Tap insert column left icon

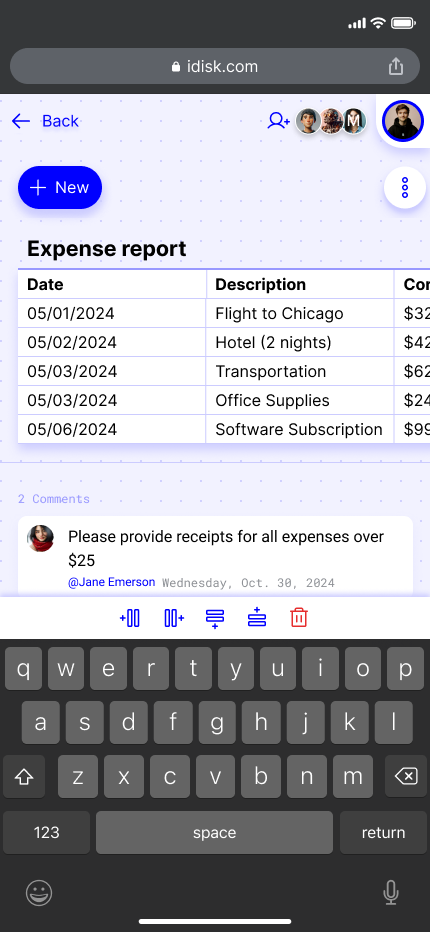130,618
